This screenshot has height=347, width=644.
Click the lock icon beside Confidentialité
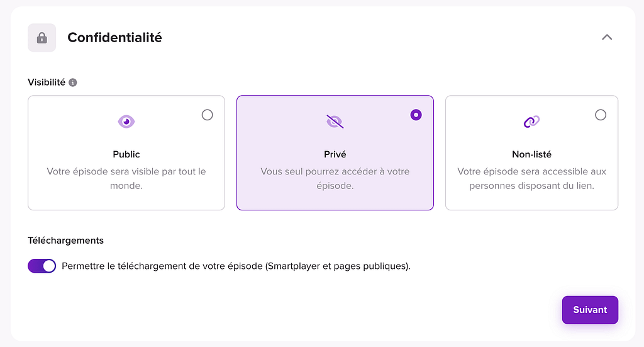pos(42,38)
